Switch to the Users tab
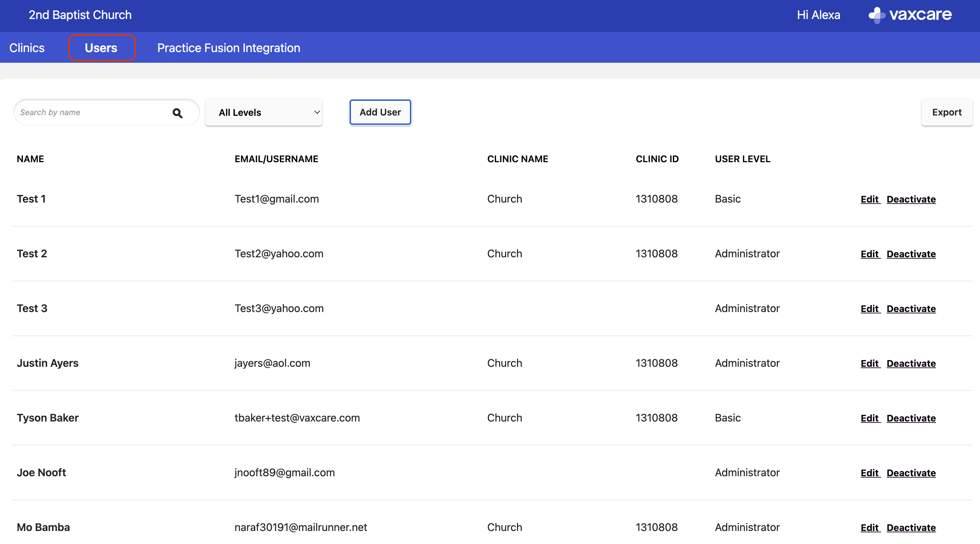This screenshot has width=980, height=544. point(101,48)
